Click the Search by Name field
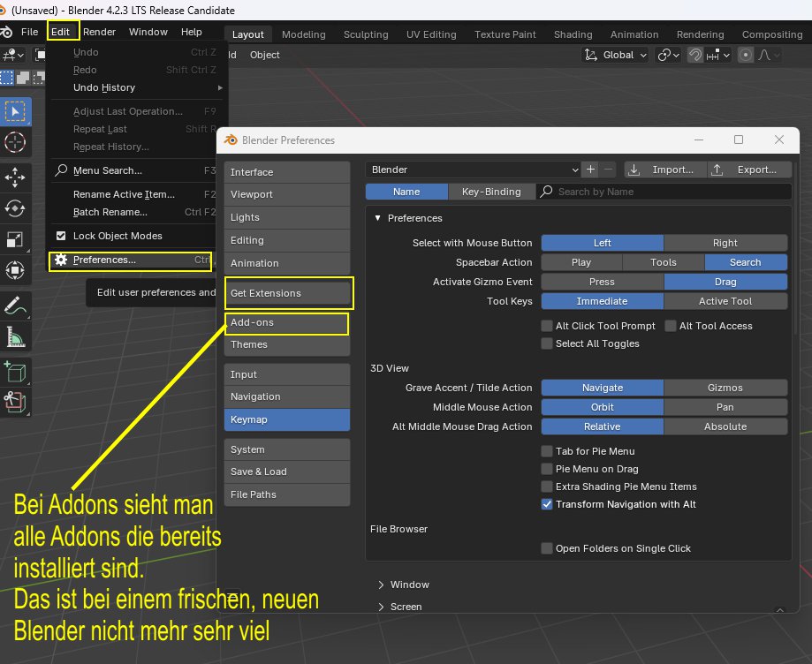This screenshot has height=664, width=812. 664,192
